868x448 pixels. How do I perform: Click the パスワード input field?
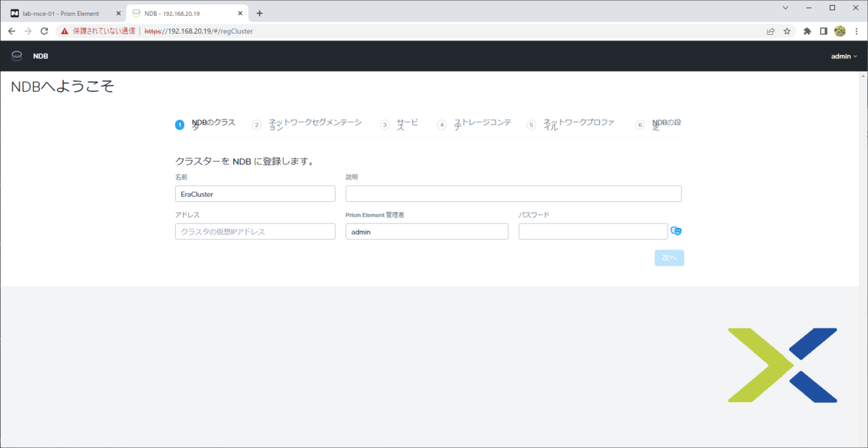point(593,232)
